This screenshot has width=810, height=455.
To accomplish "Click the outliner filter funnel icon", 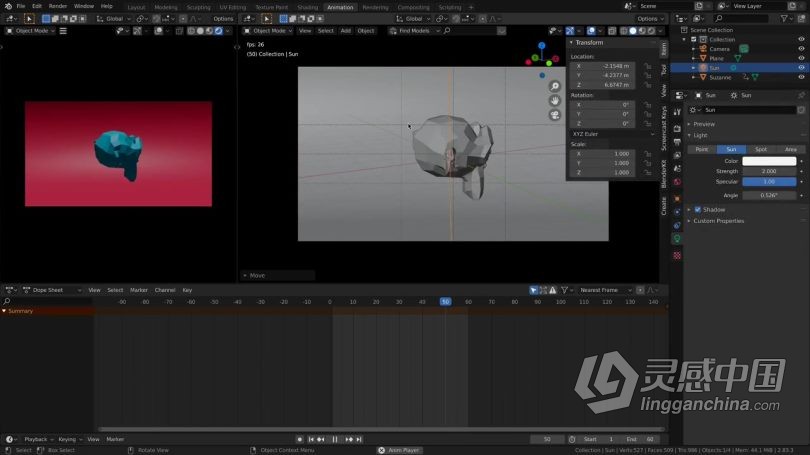I will (784, 19).
